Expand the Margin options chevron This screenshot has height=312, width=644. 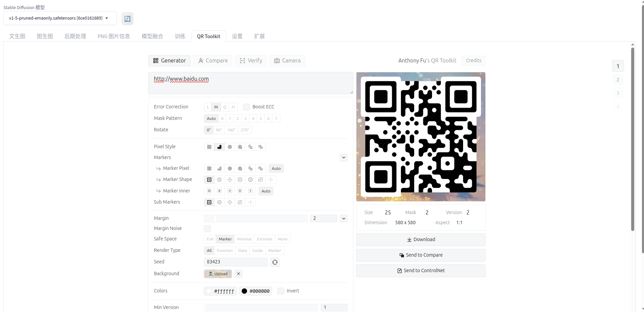pos(344,218)
